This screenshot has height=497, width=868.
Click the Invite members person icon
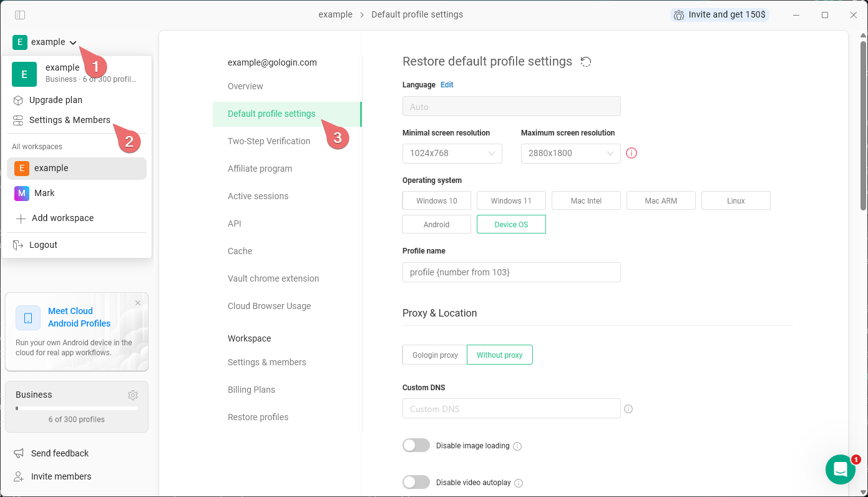[x=19, y=476]
